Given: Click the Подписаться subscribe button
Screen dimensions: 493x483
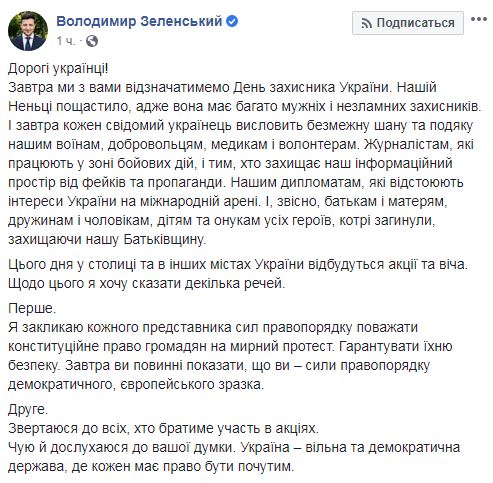Looking at the screenshot, I should 408,23.
